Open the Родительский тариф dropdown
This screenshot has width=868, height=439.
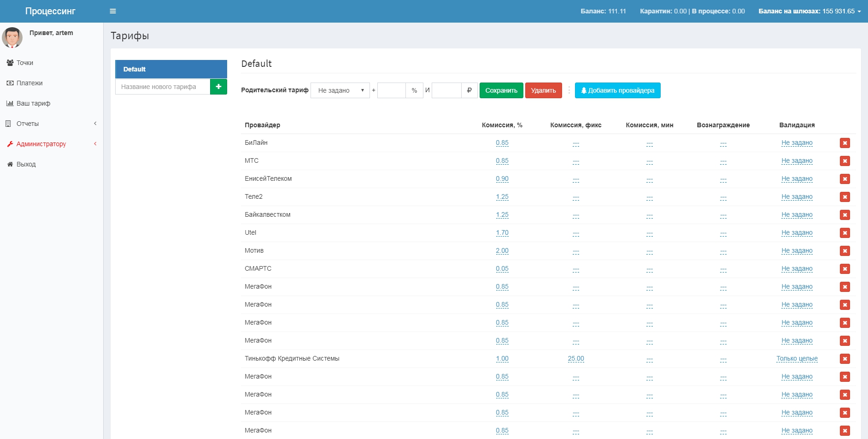340,90
